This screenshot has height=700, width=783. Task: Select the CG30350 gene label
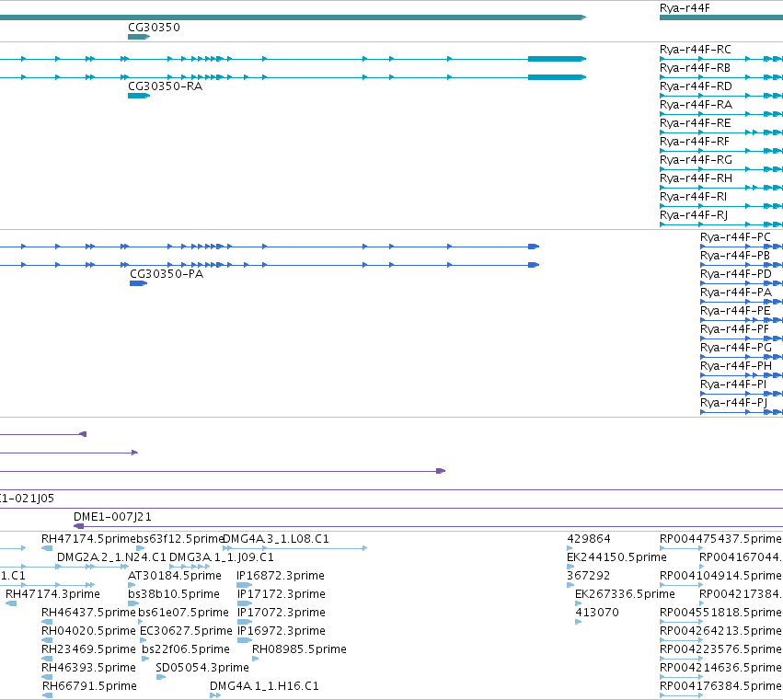(154, 27)
